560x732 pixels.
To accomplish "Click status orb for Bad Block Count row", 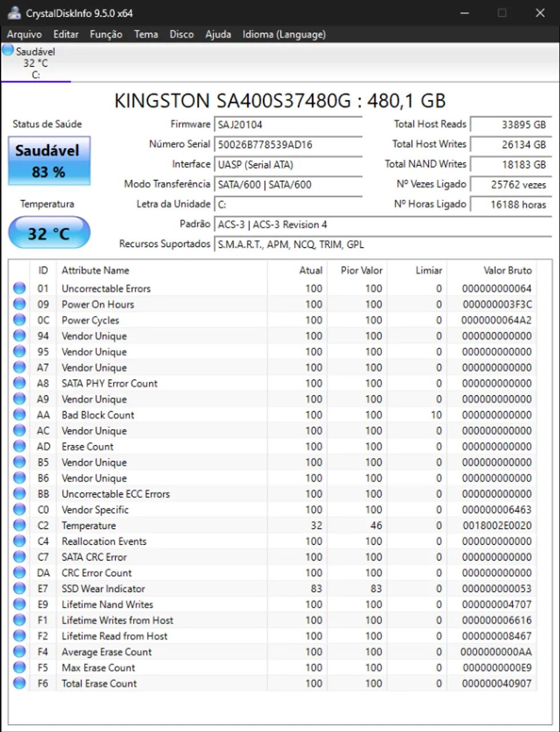I will tap(19, 415).
